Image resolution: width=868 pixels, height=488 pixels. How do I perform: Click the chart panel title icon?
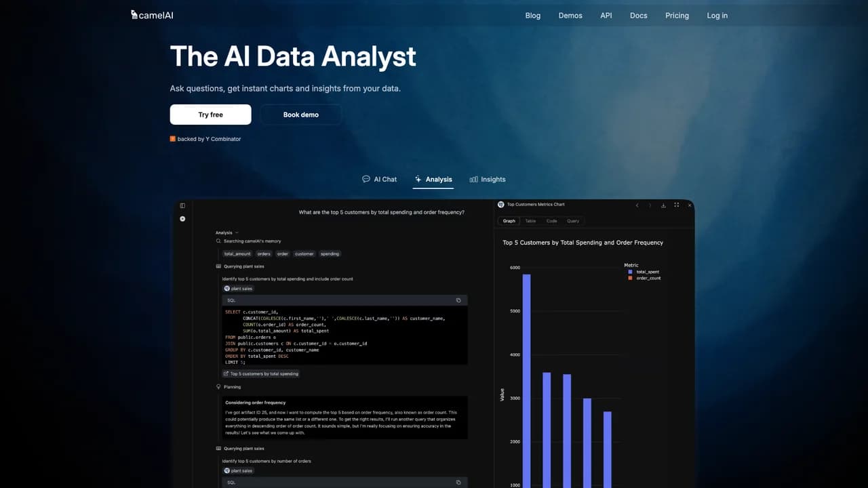501,204
